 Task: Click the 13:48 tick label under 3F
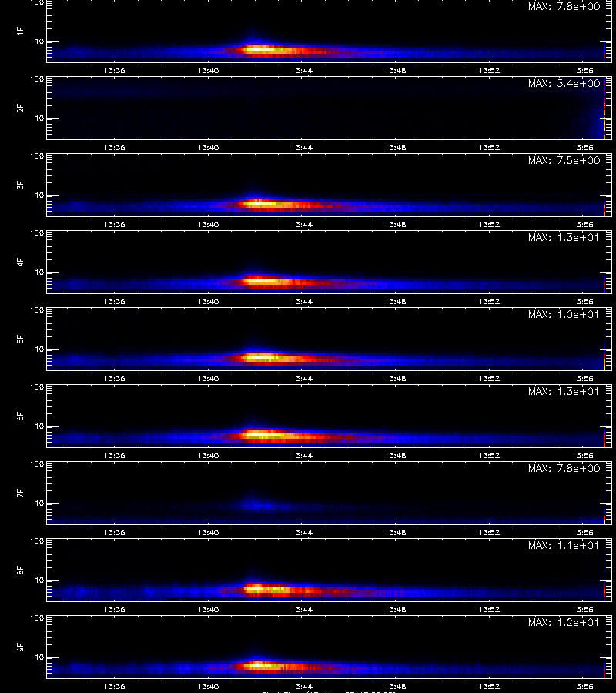(x=396, y=224)
